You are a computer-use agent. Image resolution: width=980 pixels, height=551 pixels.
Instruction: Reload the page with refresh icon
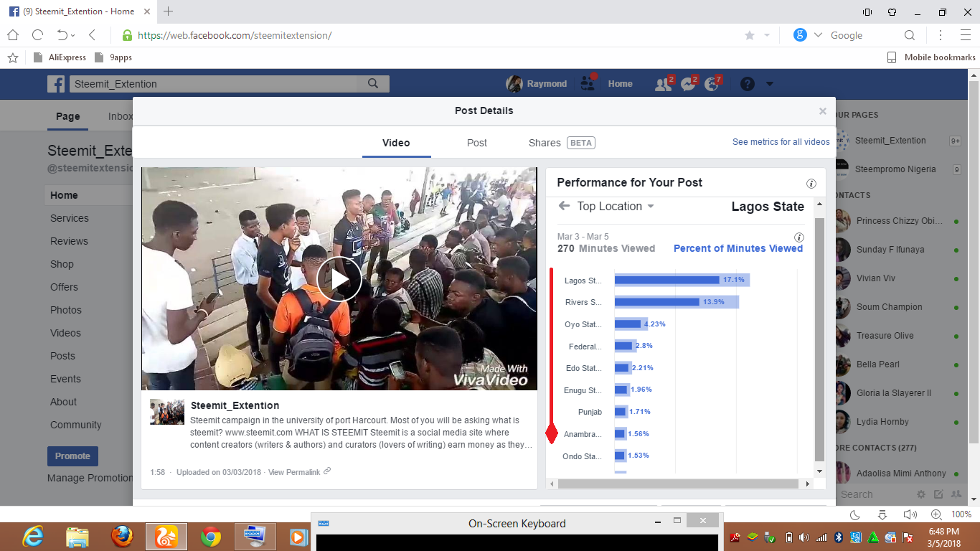pyautogui.click(x=37, y=35)
